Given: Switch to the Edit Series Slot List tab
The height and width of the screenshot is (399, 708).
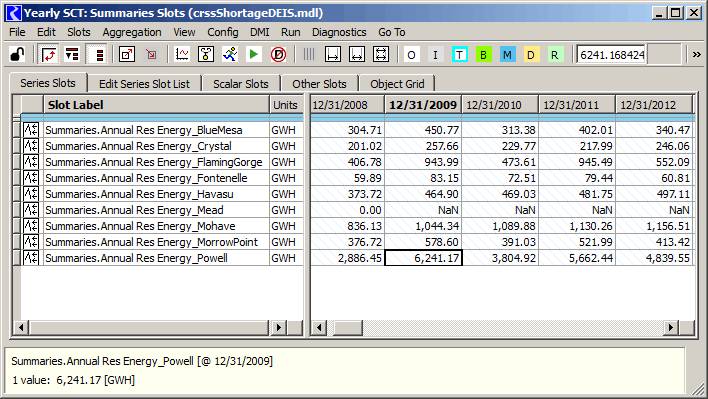Looking at the screenshot, I should click(144, 84).
